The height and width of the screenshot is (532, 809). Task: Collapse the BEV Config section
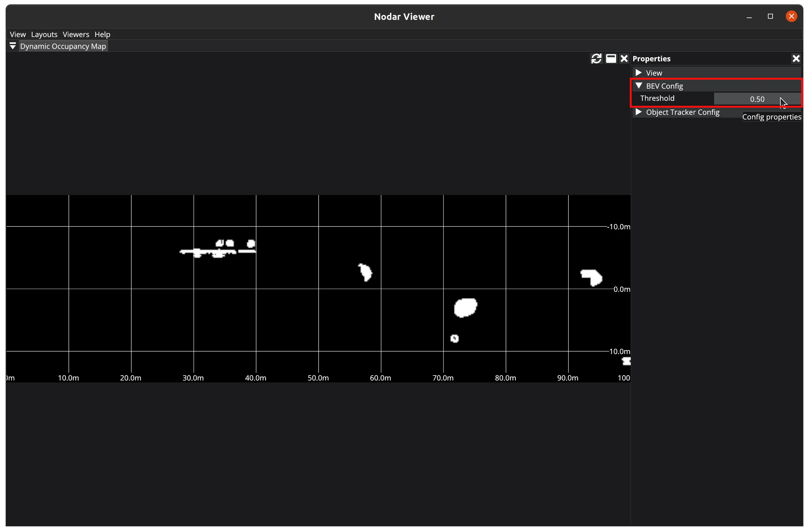click(x=638, y=86)
